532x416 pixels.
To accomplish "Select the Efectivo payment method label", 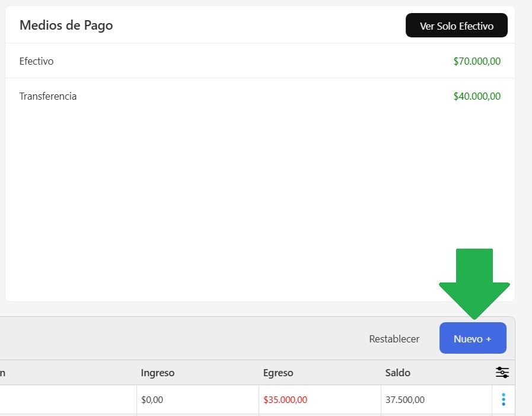I will point(36,61).
